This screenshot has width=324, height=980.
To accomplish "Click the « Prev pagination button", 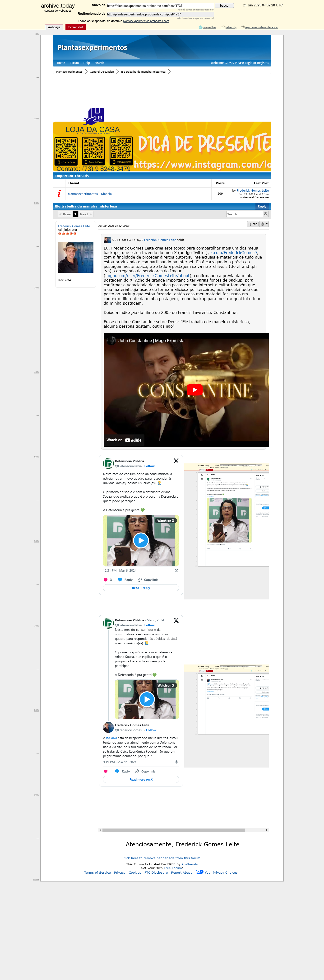I will pos(65,214).
